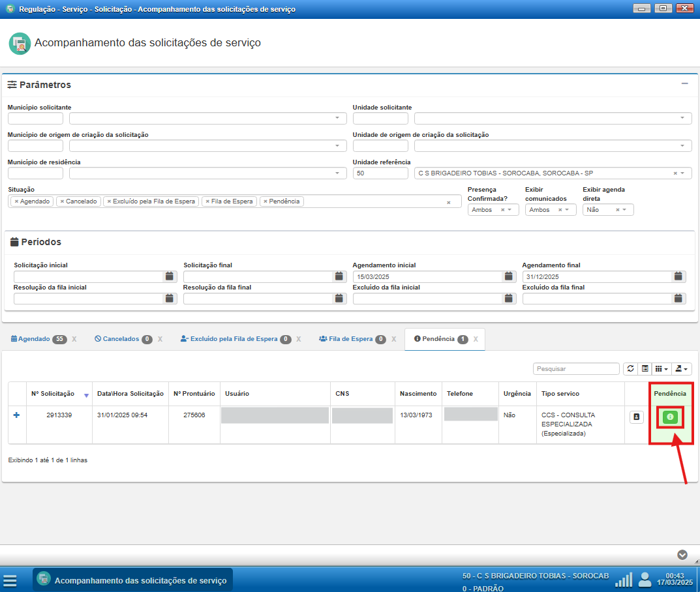This screenshot has height=592, width=700.
Task: Open the export data dropdown
Action: tap(682, 369)
